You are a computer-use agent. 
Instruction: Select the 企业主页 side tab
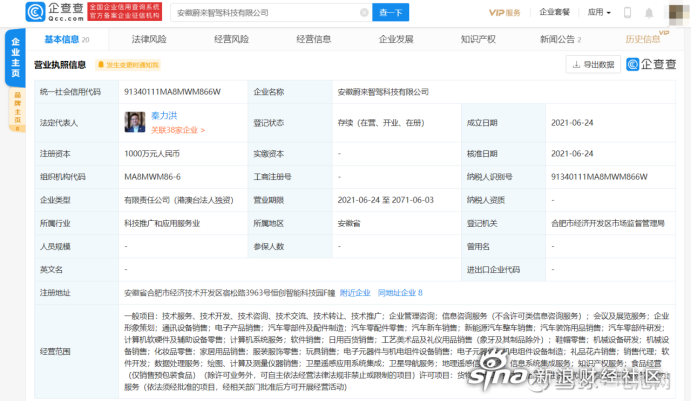coord(15,57)
